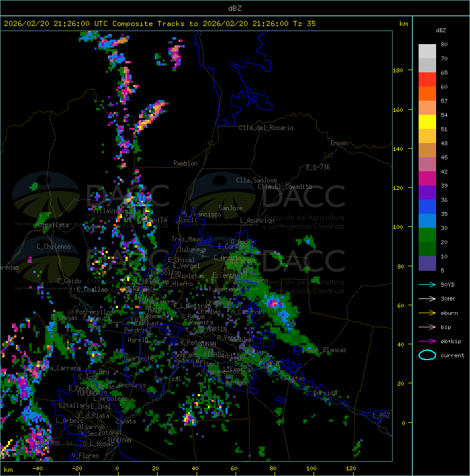The width and height of the screenshot is (470, 476).
Task: Click the cyan ellipse 'current' symbol in legend
Action: [427, 355]
